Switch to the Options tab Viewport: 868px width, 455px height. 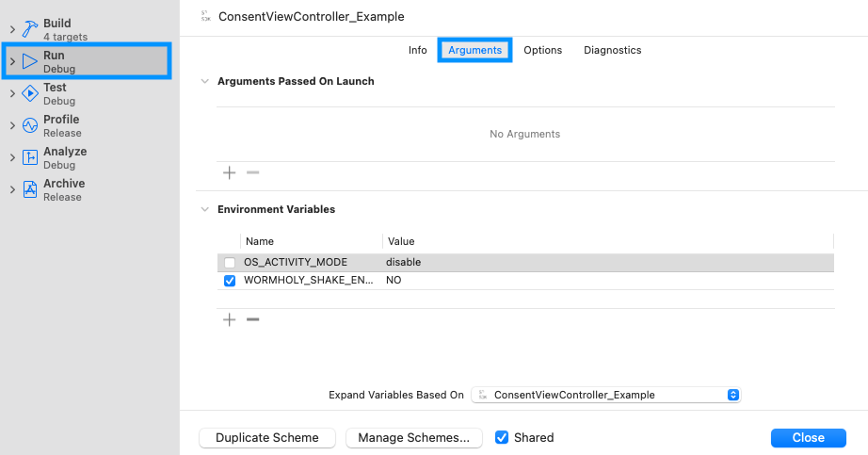[542, 50]
